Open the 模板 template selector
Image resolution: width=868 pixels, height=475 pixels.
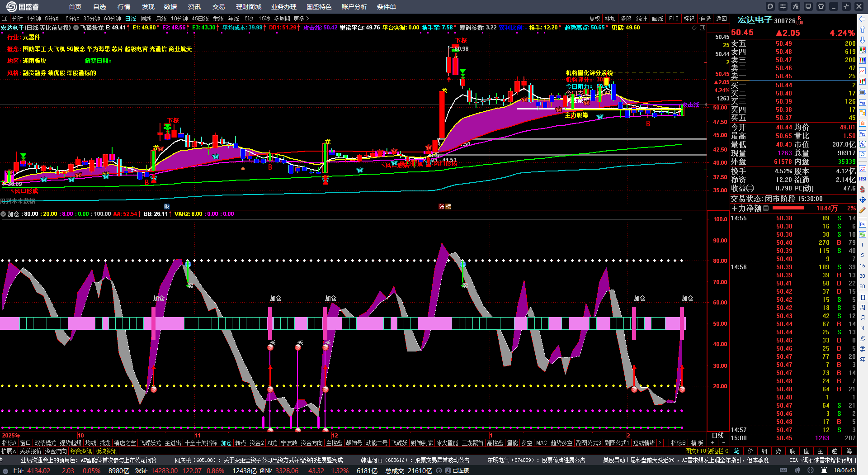pos(697,443)
